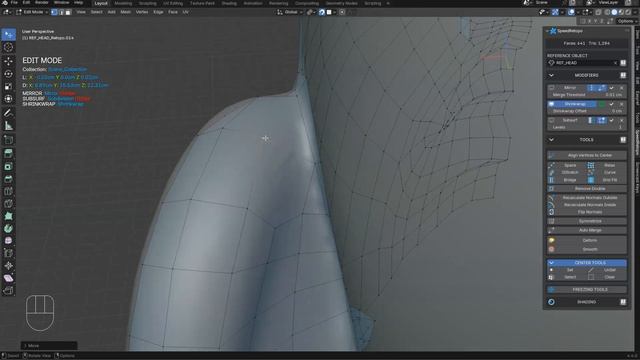Adjust the Merge Threshold value field

coord(587,95)
